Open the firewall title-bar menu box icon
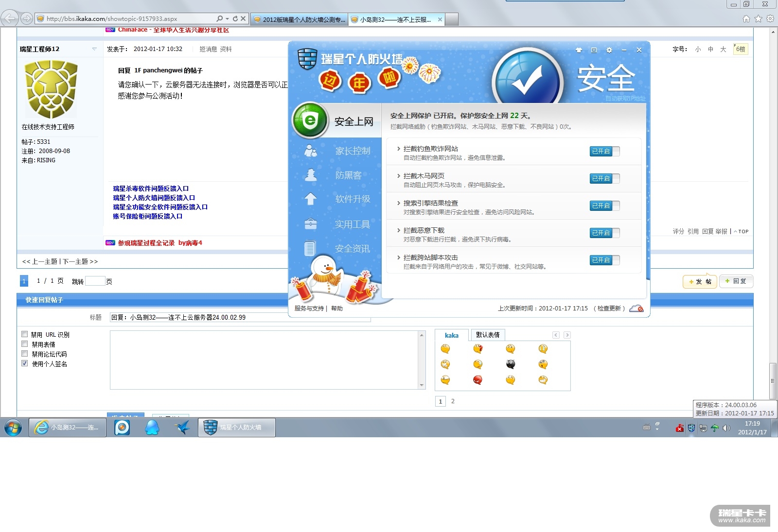 pos(594,50)
